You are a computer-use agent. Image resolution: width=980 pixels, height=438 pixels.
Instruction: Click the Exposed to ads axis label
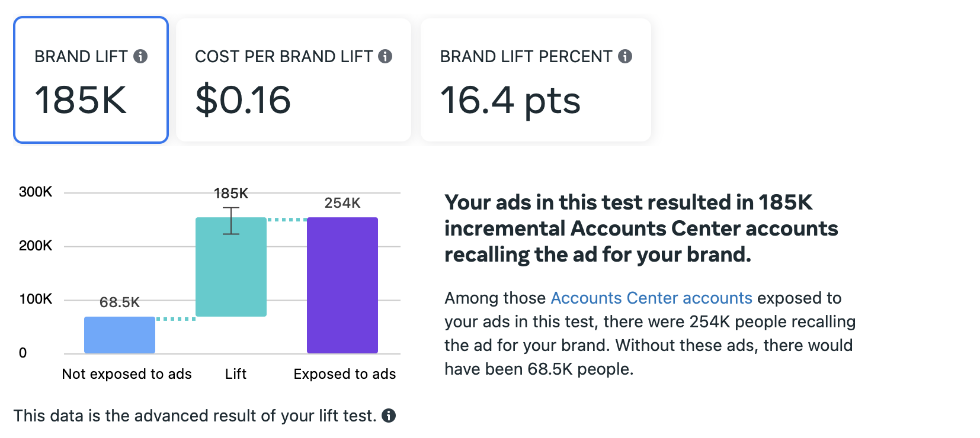tap(345, 374)
